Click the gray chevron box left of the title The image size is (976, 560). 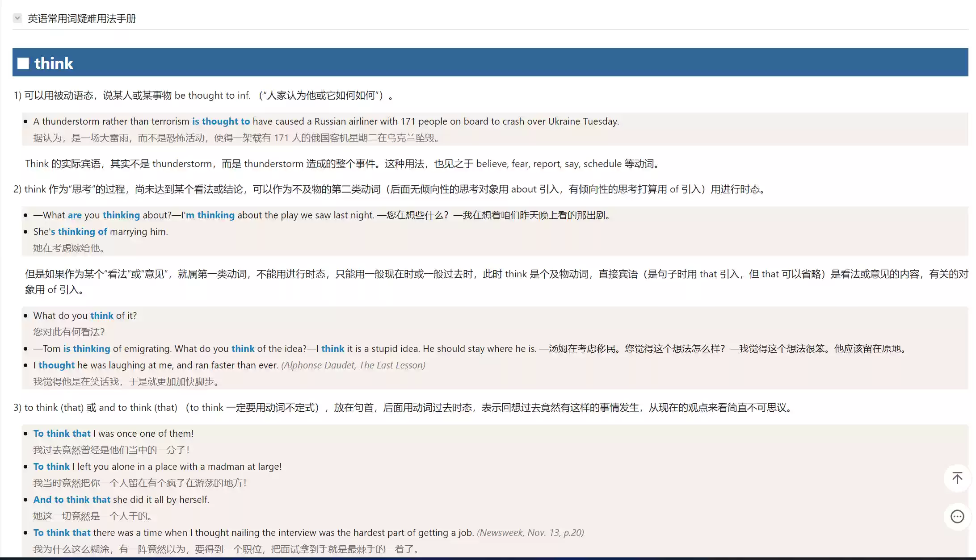[x=17, y=18]
